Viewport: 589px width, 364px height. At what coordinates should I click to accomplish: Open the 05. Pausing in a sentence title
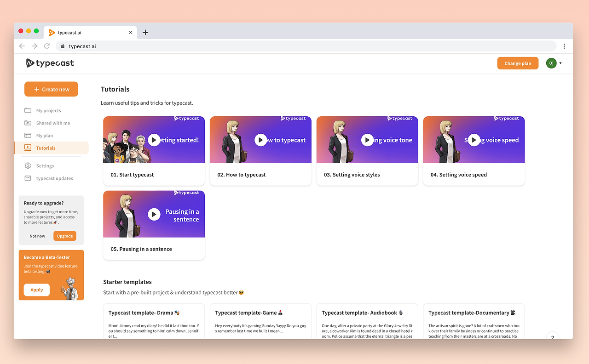[x=141, y=249]
